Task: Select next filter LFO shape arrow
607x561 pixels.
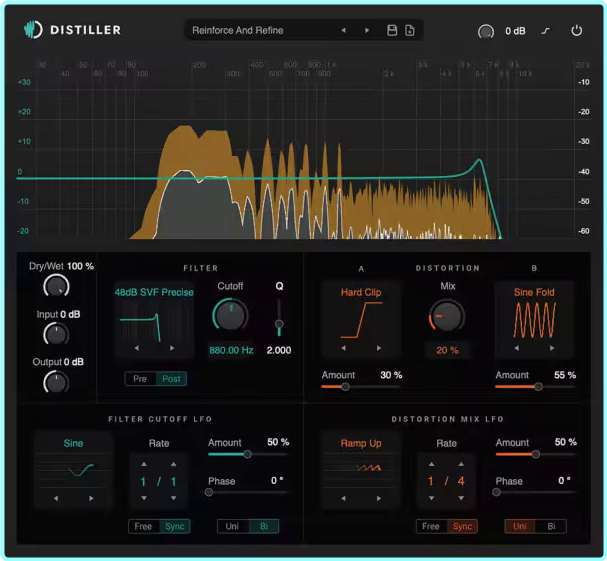Action: (91, 498)
